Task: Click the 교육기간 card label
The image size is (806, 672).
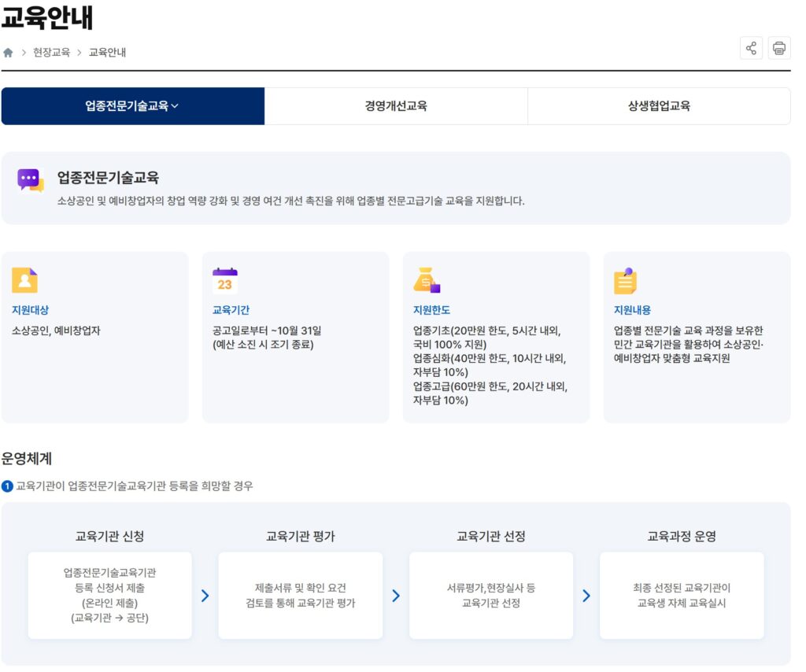Action: [231, 310]
